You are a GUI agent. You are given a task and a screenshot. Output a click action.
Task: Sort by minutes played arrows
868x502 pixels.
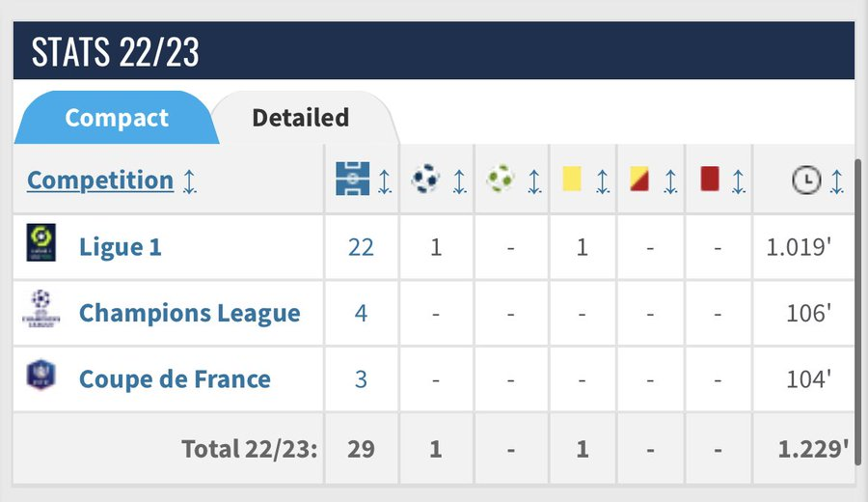(836, 181)
